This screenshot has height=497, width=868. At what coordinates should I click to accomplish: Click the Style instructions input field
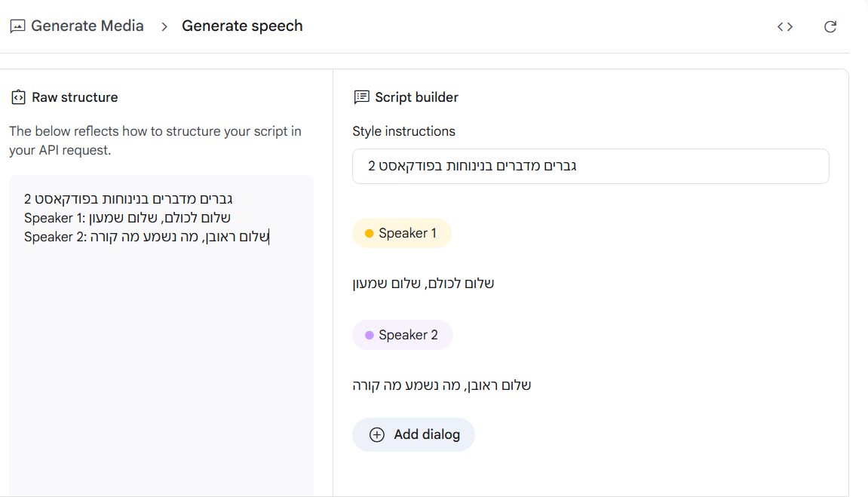tap(590, 166)
